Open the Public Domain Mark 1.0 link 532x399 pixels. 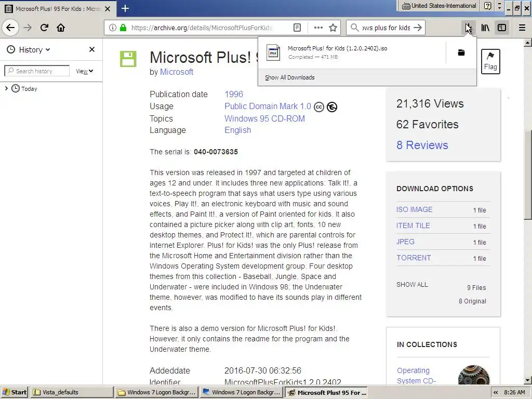268,106
